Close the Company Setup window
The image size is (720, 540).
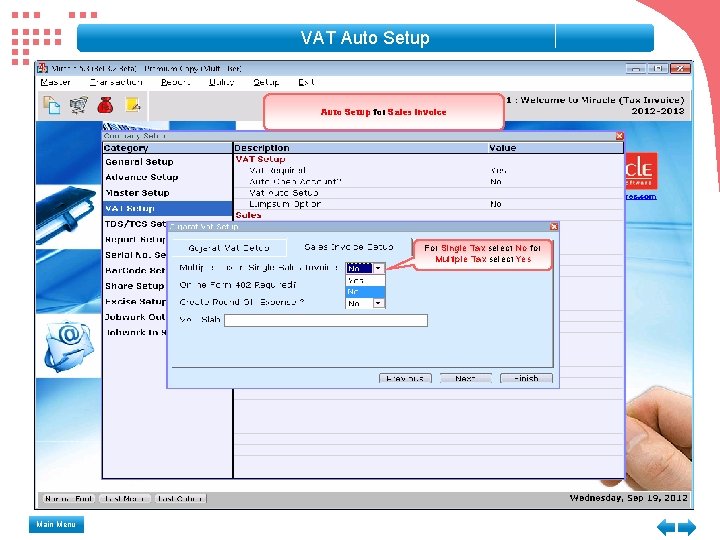[x=619, y=136]
